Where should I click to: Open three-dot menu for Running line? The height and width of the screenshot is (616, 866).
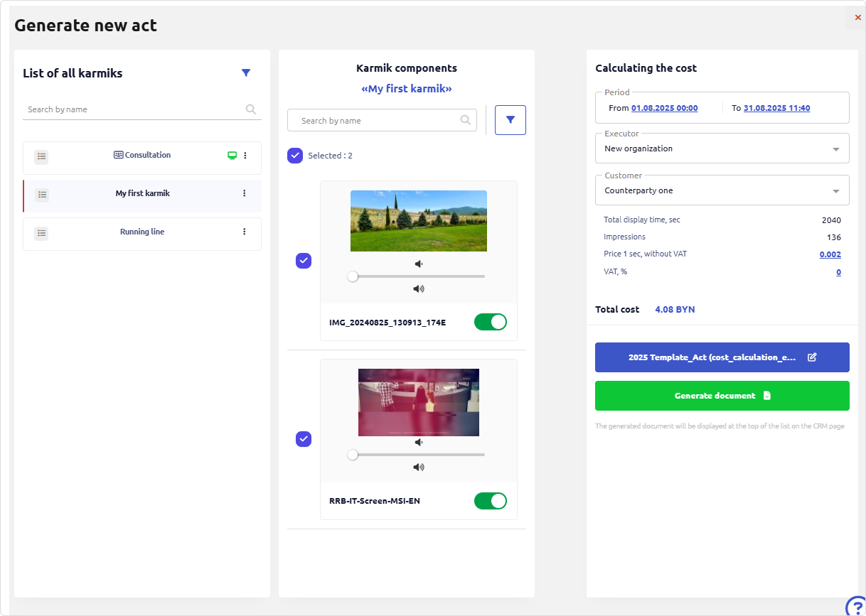[245, 232]
